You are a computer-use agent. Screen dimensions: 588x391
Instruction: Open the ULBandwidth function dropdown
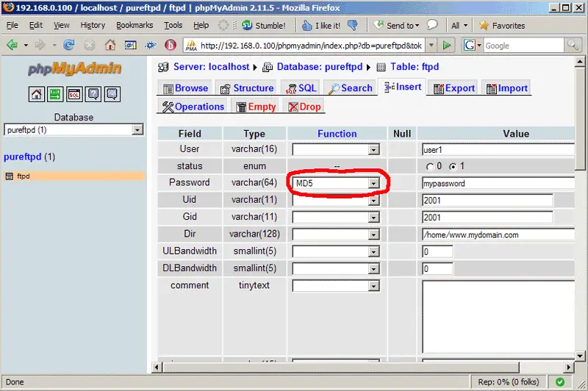click(336, 251)
